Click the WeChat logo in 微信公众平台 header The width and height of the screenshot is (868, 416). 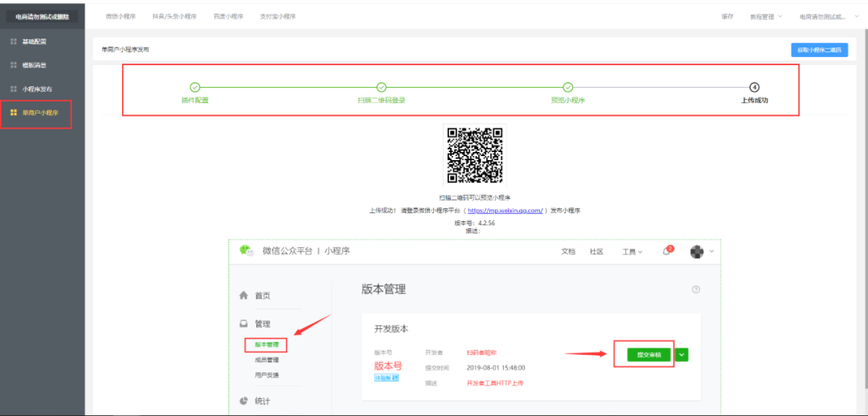(247, 250)
